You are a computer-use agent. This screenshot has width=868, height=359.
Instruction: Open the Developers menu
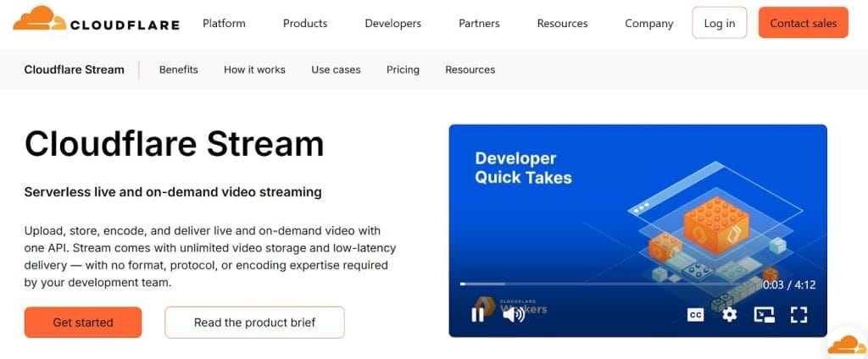click(x=393, y=23)
